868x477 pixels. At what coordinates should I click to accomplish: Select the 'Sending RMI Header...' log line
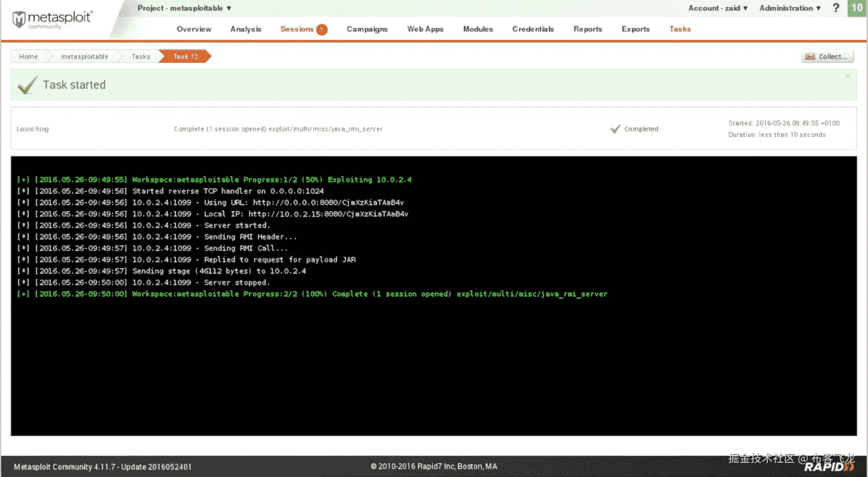157,237
